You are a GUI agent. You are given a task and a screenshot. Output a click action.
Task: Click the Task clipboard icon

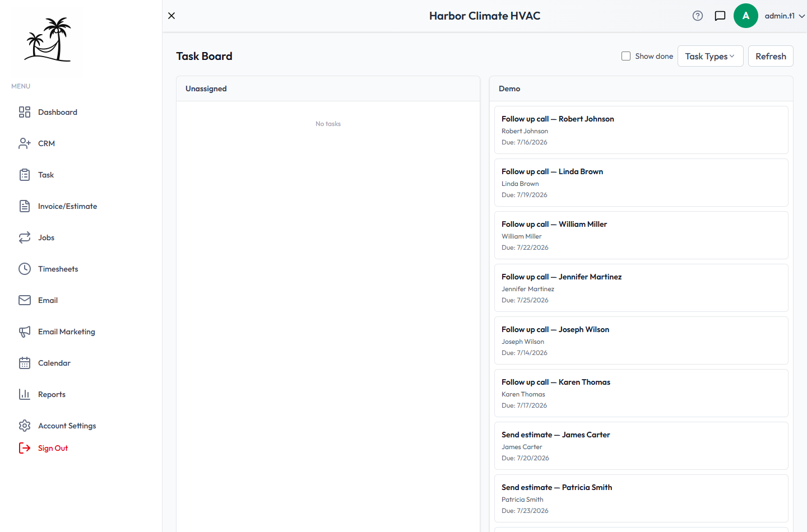tap(25, 175)
